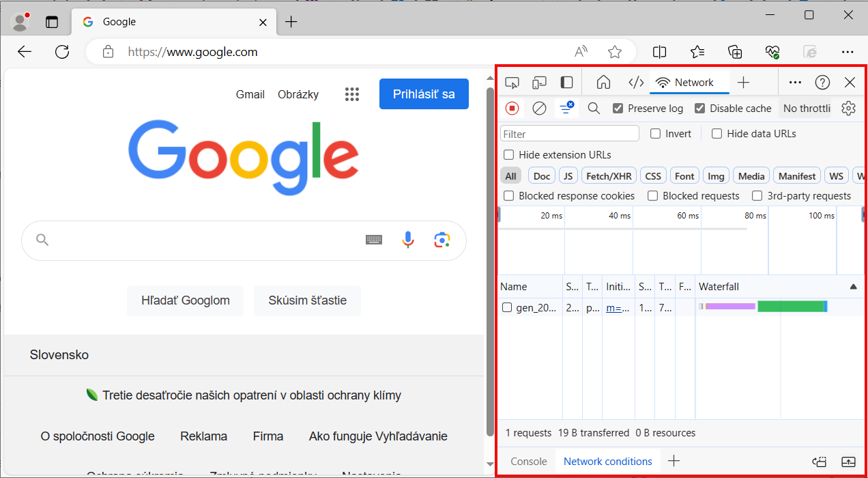Add a tool to the drawer
The height and width of the screenshot is (478, 868).
click(x=674, y=462)
